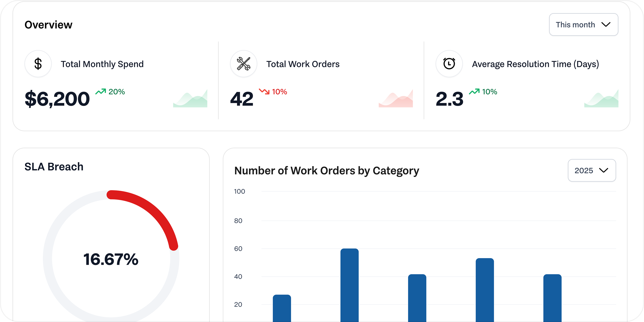Click the fourth bar, second tallest in chart

tap(485, 290)
